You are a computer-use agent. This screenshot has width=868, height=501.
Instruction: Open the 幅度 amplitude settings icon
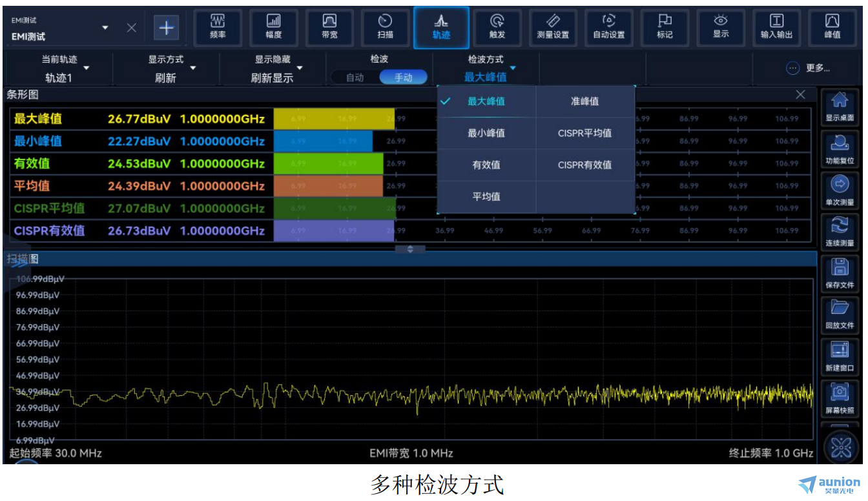tap(274, 27)
